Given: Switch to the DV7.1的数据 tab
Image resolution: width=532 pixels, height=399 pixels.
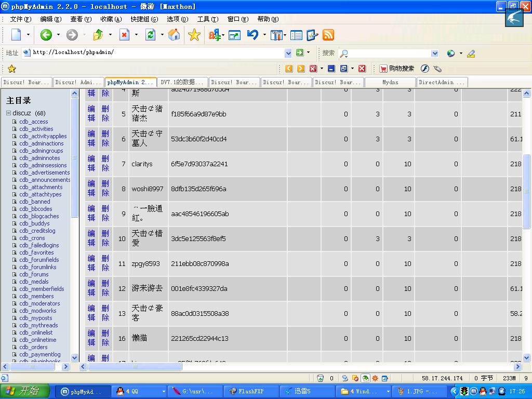Looking at the screenshot, I should pos(182,83).
